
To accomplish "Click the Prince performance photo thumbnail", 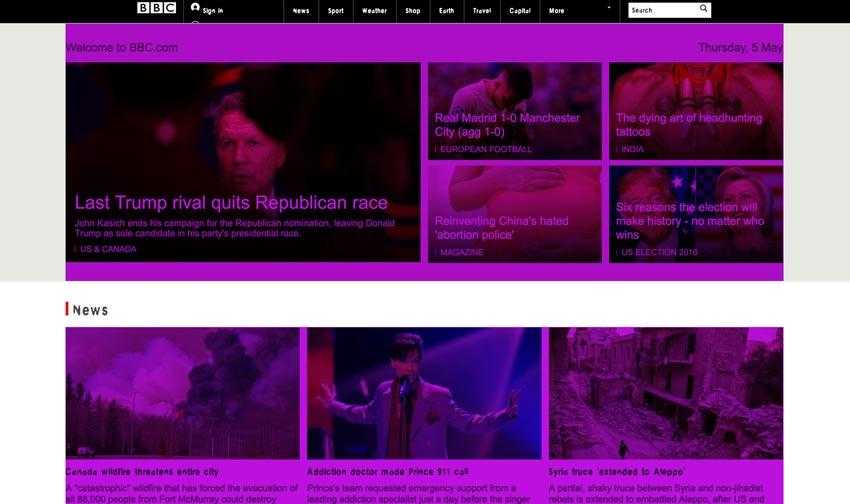I will tap(423, 392).
